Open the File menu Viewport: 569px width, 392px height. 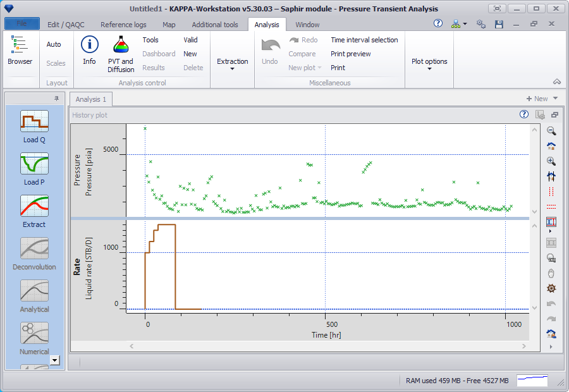coord(21,23)
